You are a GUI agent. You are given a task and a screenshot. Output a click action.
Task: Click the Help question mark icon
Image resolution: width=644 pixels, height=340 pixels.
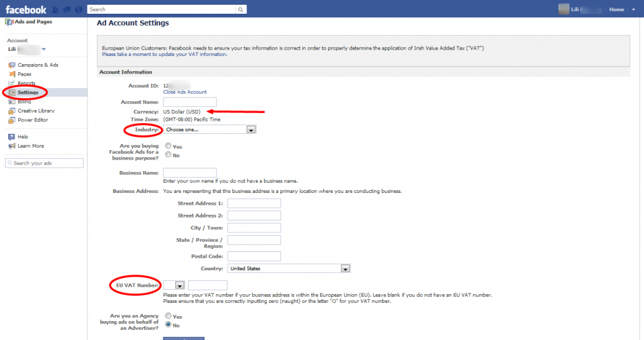12,136
